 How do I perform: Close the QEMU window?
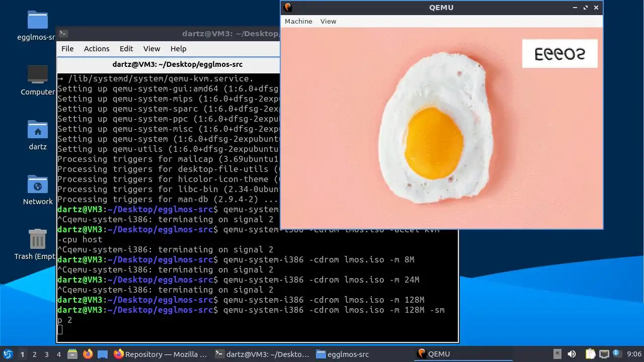[596, 8]
